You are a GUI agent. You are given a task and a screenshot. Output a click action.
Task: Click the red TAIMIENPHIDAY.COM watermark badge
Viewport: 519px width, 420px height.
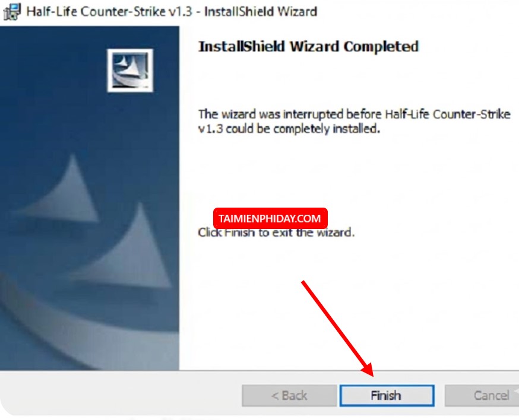coord(270,218)
